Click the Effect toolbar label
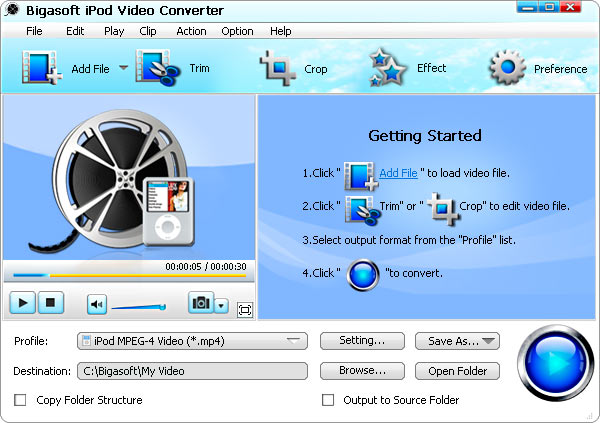This screenshot has height=423, width=600. click(431, 68)
